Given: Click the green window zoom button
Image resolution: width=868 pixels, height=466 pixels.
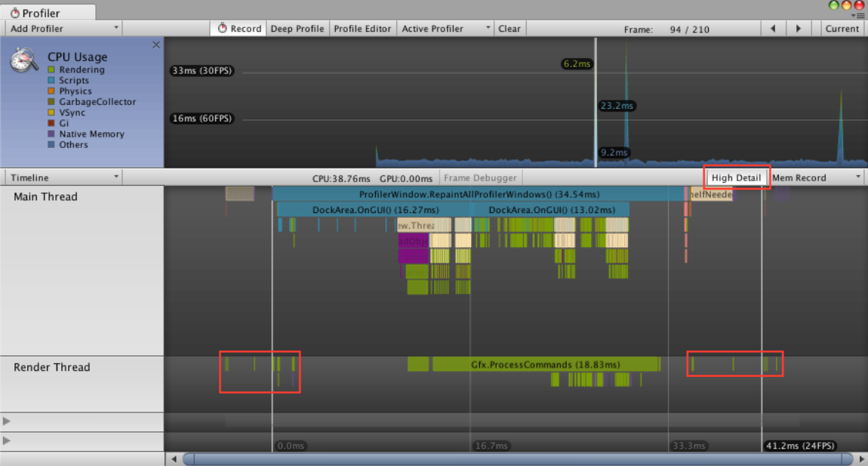Looking at the screenshot, I should click(833, 5).
